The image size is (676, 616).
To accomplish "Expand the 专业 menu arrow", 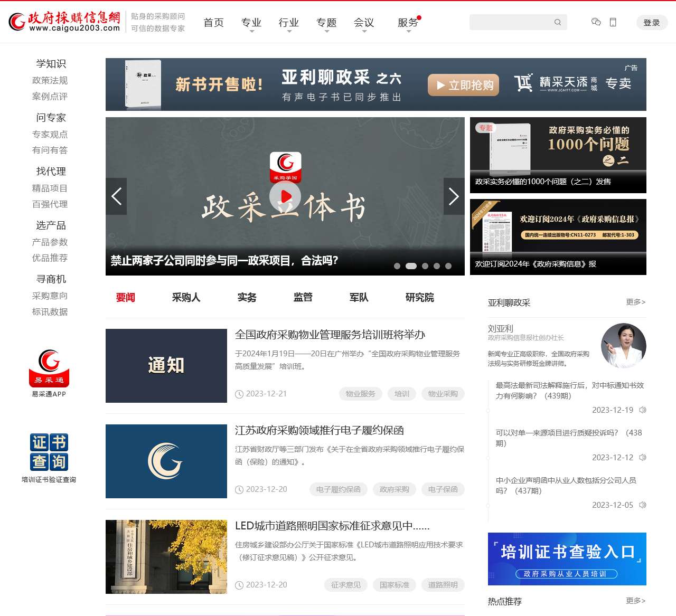I will tap(252, 32).
